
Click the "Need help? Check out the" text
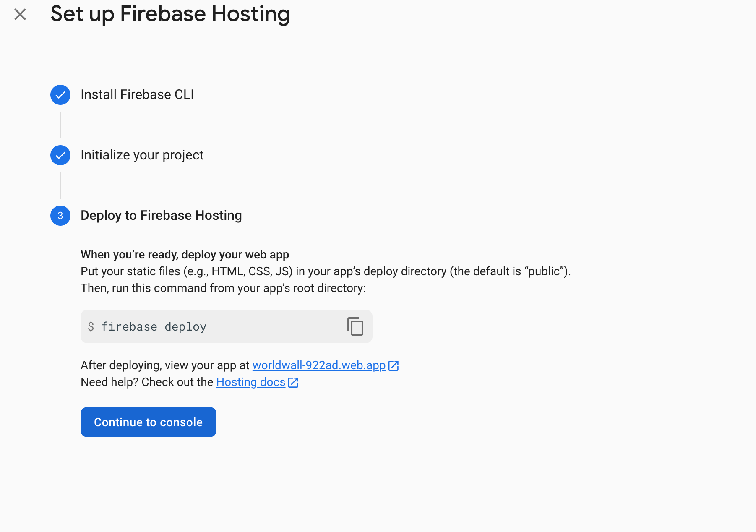147,382
